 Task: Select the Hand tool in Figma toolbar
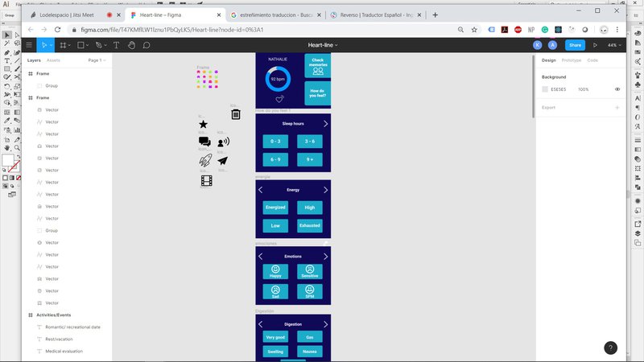pos(132,45)
